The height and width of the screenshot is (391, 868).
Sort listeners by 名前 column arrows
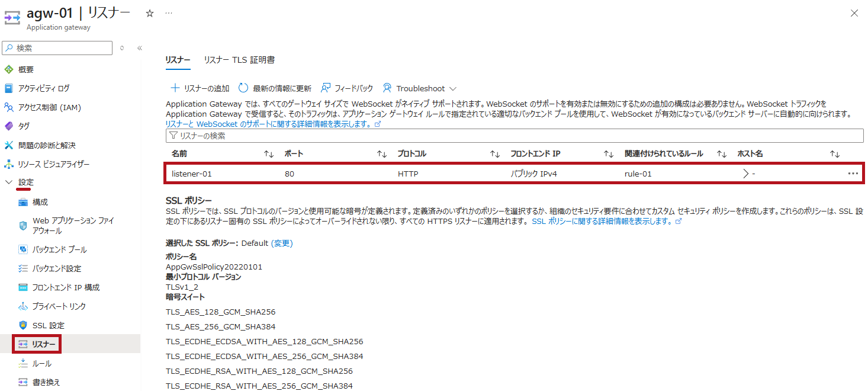pos(268,154)
